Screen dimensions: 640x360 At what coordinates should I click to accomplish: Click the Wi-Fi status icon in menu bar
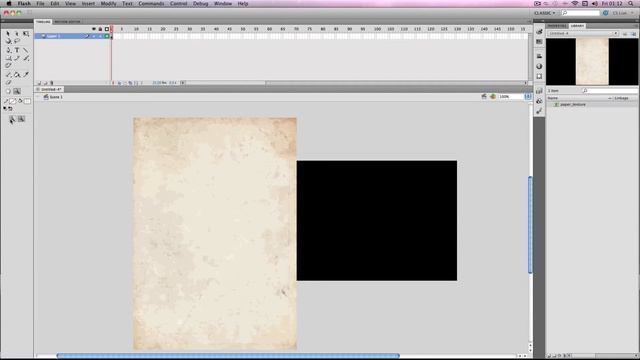pos(575,4)
